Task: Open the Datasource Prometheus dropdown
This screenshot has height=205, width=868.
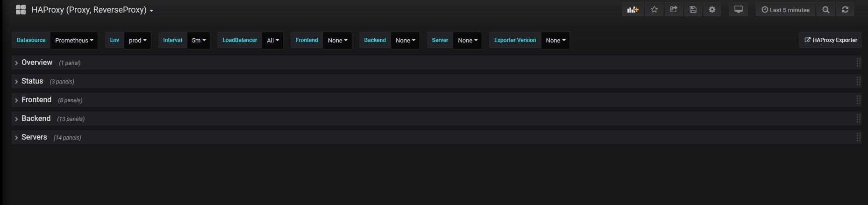Action: [74, 41]
